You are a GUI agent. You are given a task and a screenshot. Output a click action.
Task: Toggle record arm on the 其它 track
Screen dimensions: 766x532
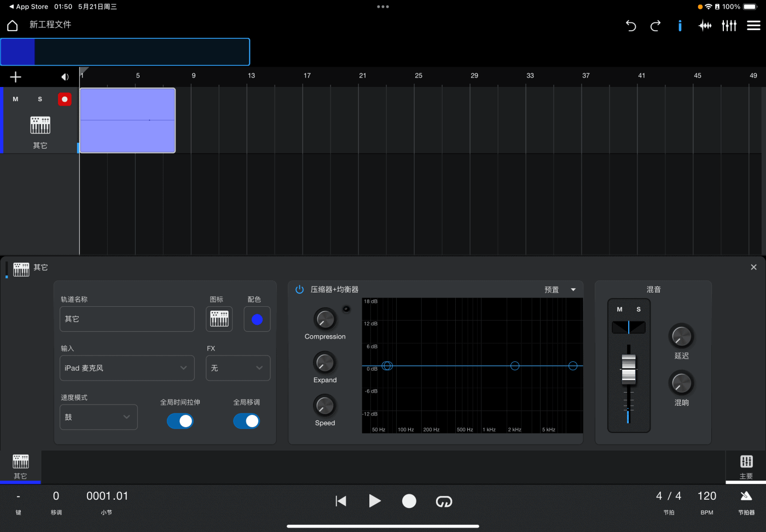coord(65,99)
